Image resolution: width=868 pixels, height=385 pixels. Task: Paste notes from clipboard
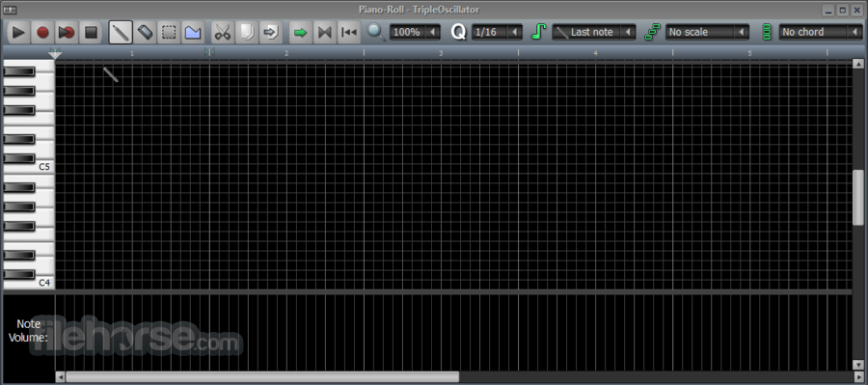point(270,33)
